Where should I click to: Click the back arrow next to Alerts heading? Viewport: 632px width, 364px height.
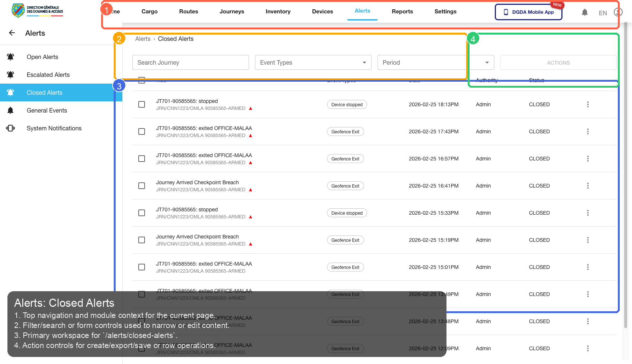tap(12, 33)
